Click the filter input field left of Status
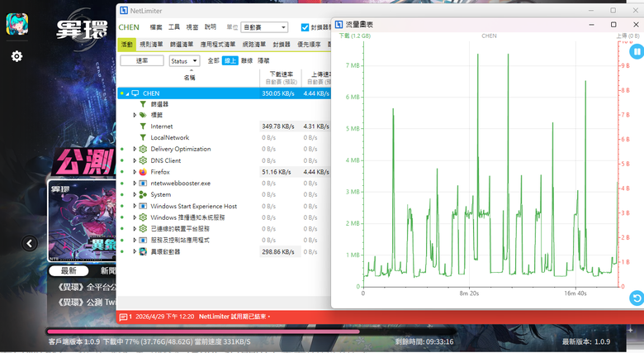The width and height of the screenshot is (644, 353). 142,61
